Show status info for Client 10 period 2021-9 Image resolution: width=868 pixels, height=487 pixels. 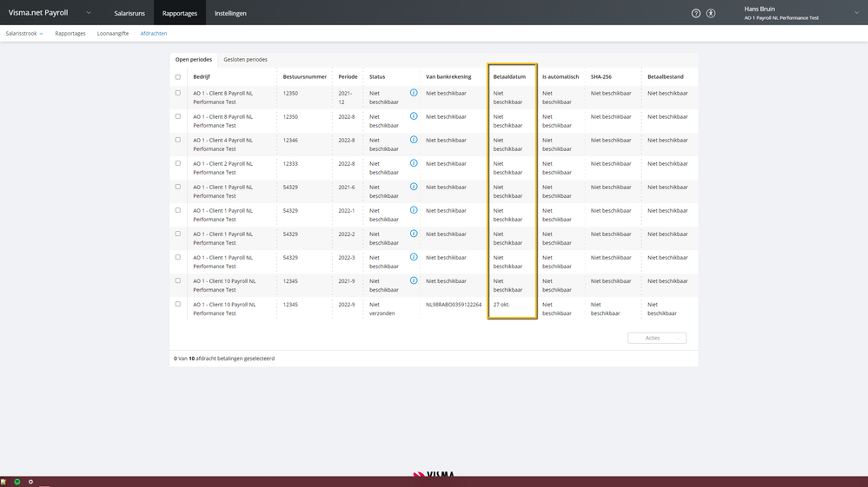pyautogui.click(x=414, y=280)
